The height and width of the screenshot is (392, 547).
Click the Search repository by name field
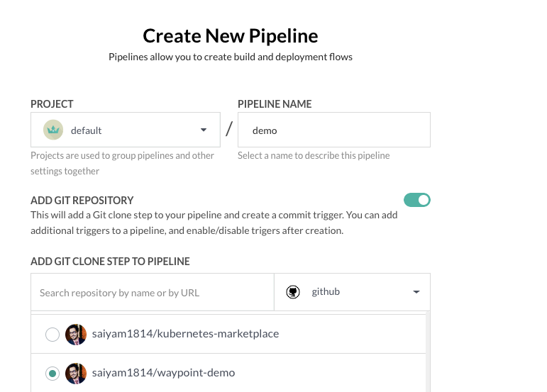click(152, 292)
